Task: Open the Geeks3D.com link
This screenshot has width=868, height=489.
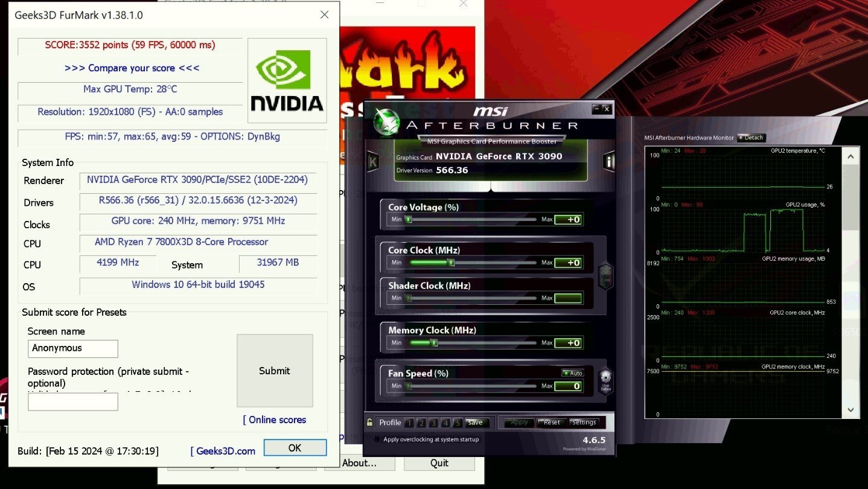Action: [223, 451]
